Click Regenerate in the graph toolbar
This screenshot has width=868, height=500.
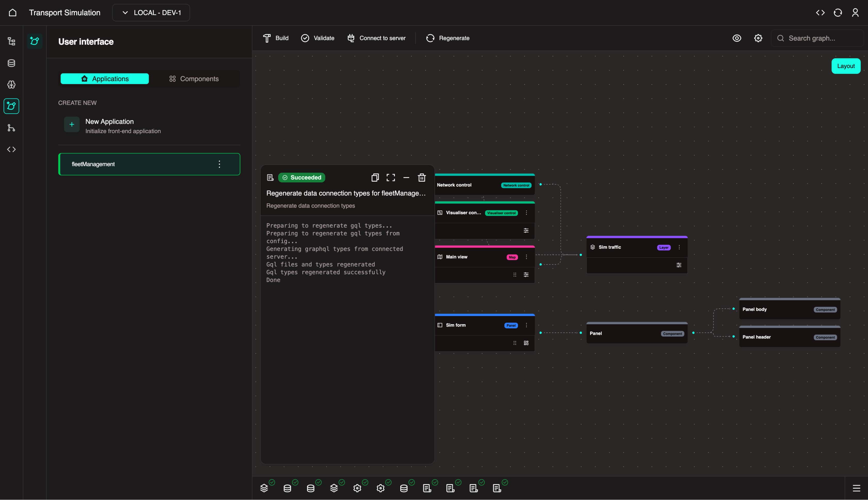(448, 38)
